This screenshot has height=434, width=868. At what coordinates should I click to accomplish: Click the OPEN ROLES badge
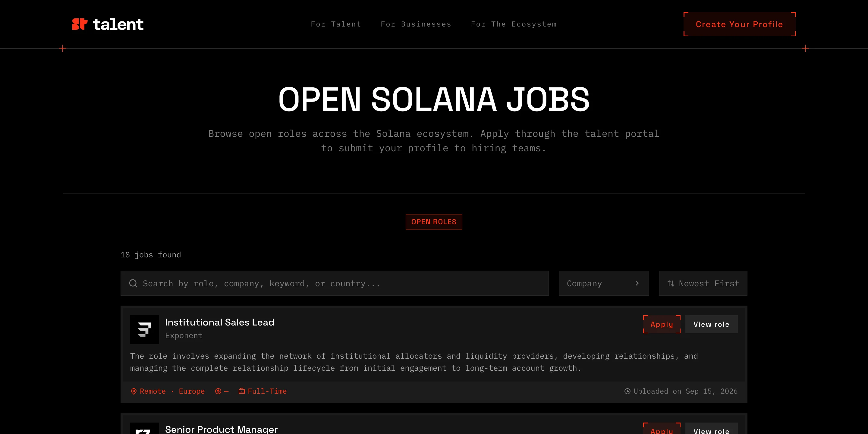click(434, 222)
